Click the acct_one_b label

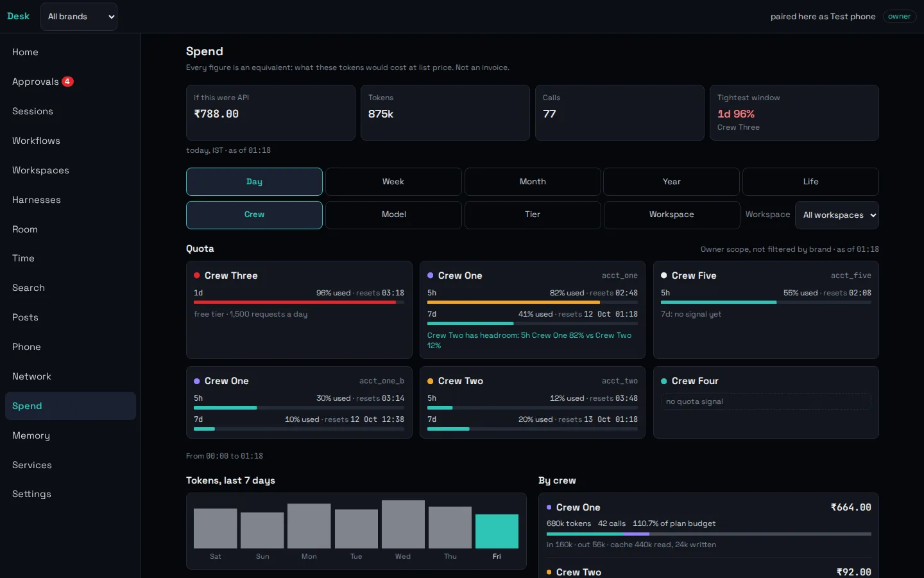[x=382, y=381]
